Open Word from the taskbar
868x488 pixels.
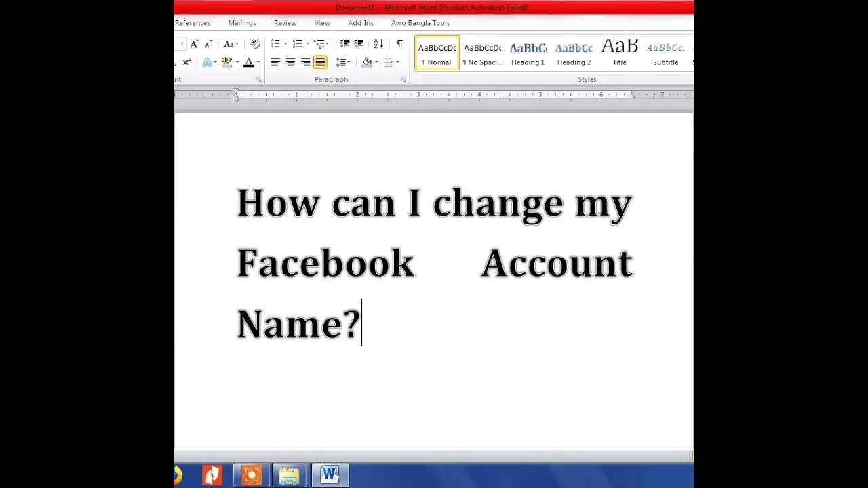[x=330, y=475]
